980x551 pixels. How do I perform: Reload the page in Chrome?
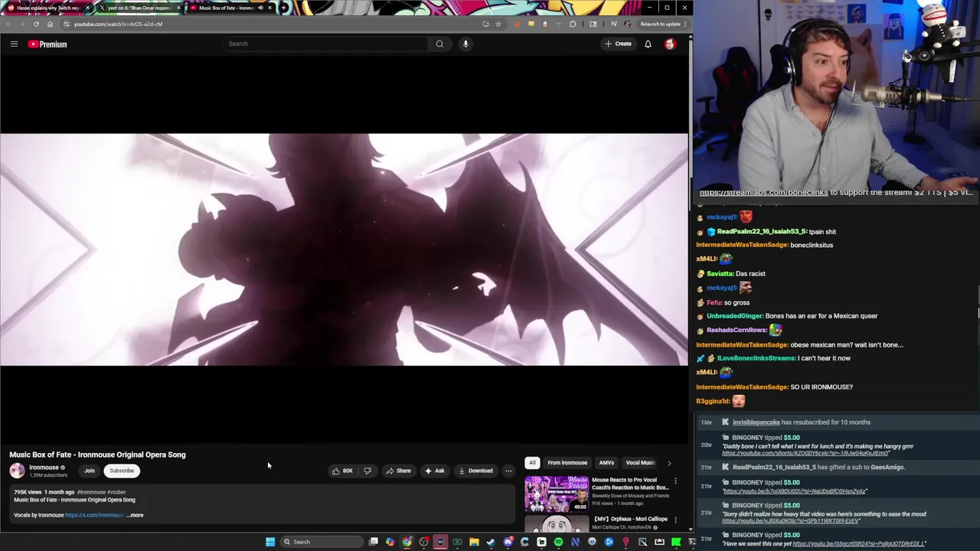(36, 24)
